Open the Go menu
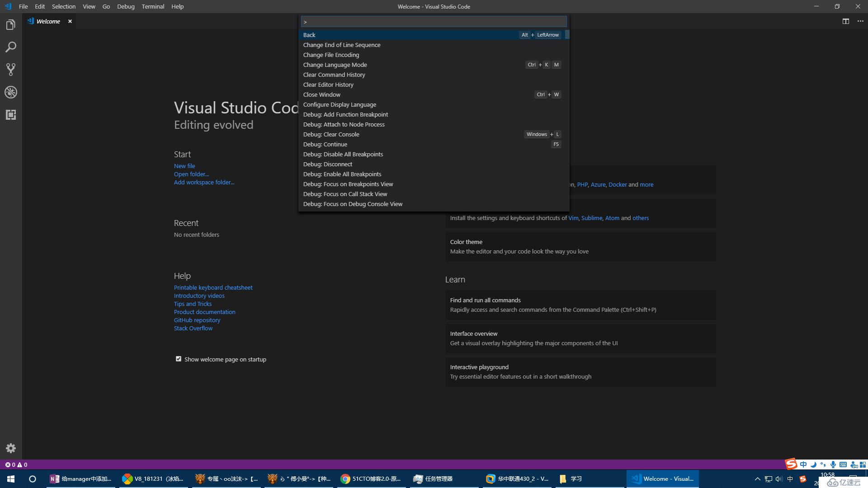The height and width of the screenshot is (488, 868). (x=106, y=6)
